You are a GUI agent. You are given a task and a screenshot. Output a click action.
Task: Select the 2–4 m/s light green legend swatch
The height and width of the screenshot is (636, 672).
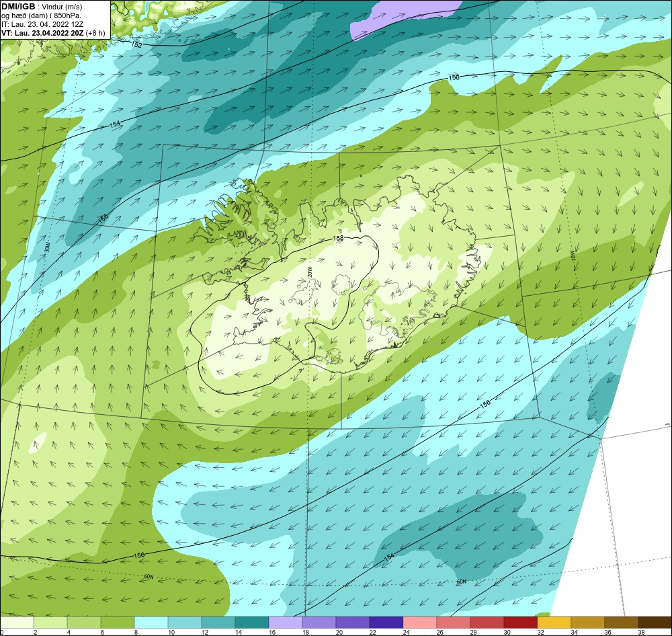[50, 623]
